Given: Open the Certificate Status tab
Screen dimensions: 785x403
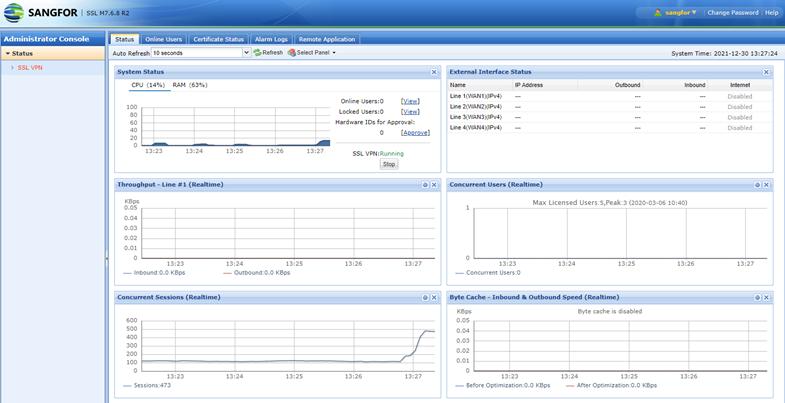Looking at the screenshot, I should [x=218, y=39].
